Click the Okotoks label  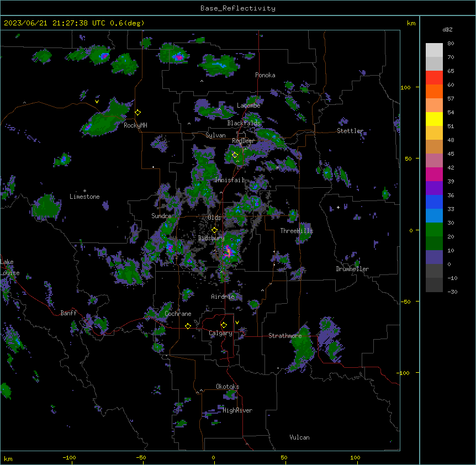(228, 387)
